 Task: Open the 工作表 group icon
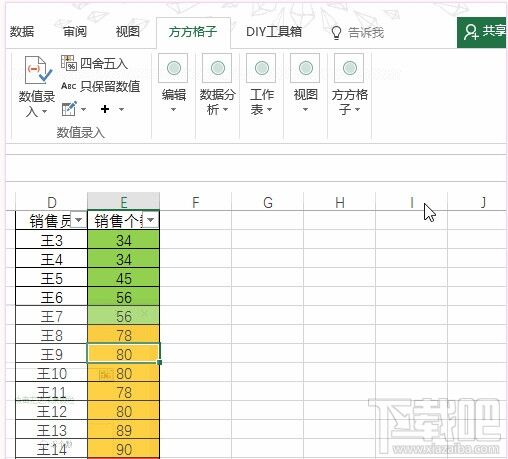[x=261, y=68]
